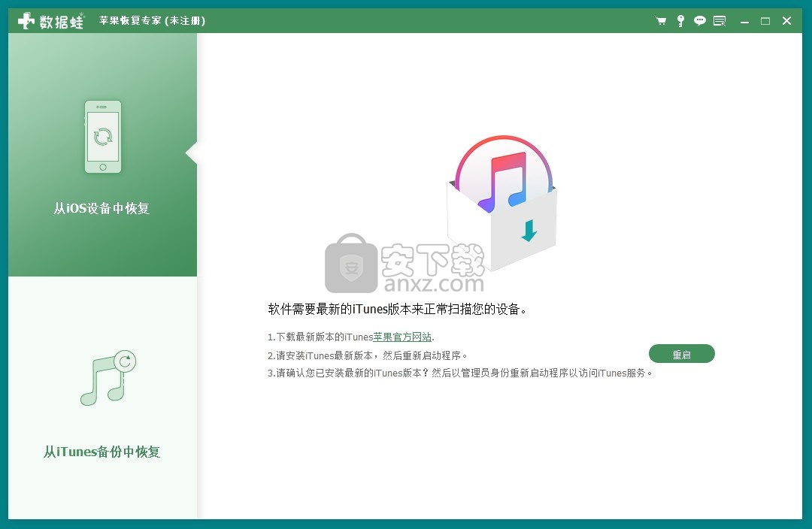Open the 苹果官方网站 link
The height and width of the screenshot is (529, 812).
[402, 337]
